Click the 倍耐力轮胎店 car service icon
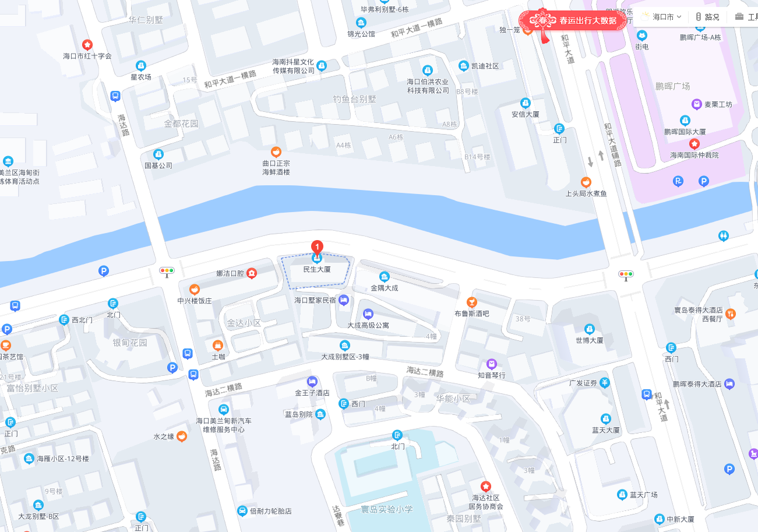Viewport: 758px width, 532px height. pos(242,511)
